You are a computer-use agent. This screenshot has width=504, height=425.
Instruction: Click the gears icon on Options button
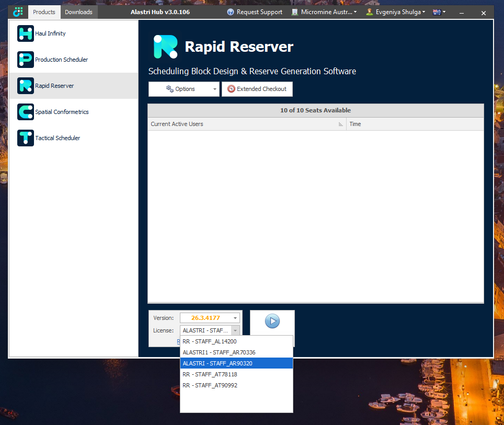[x=170, y=89]
